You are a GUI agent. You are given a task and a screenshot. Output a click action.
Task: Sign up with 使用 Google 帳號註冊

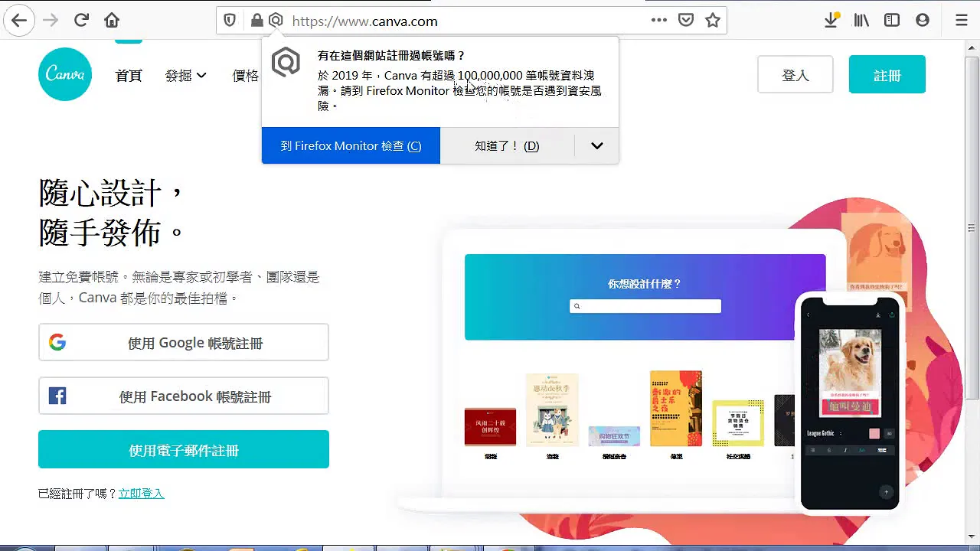(184, 342)
